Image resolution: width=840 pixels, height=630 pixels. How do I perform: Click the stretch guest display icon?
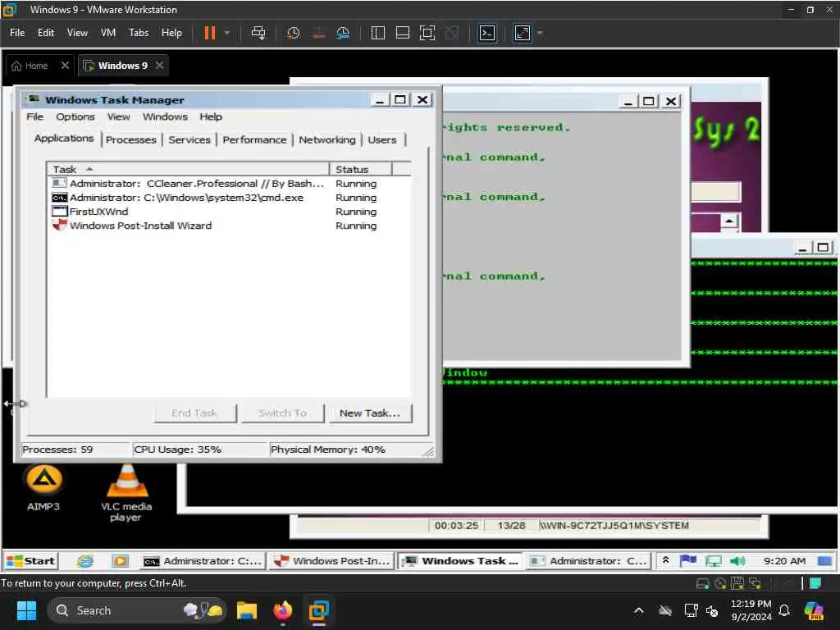523,33
